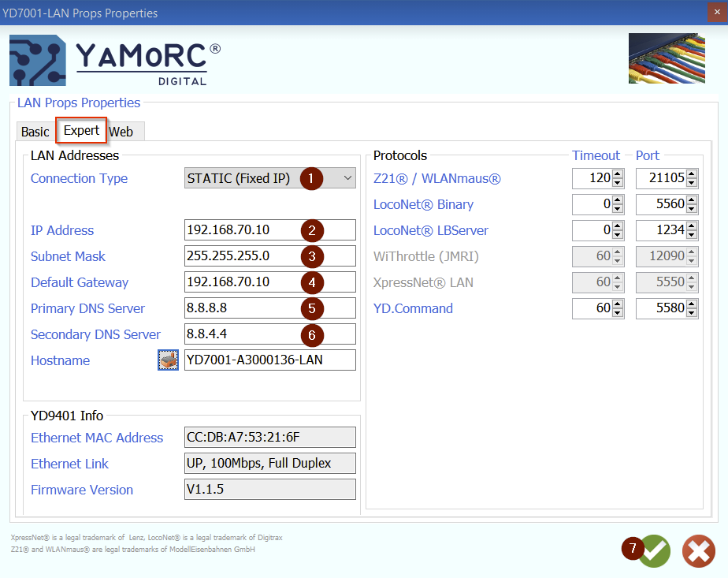Image resolution: width=728 pixels, height=578 pixels.
Task: Decrease LocoNet Binary port value
Action: [x=692, y=209]
